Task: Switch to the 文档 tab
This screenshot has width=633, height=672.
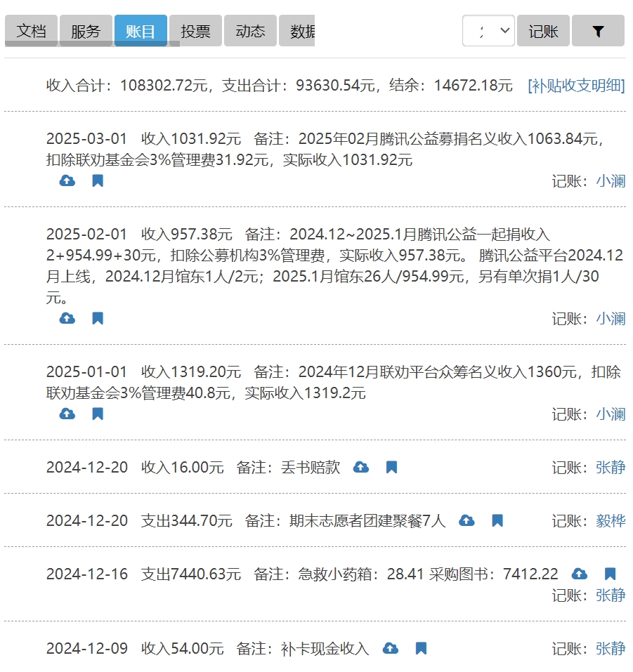Action: point(32,31)
